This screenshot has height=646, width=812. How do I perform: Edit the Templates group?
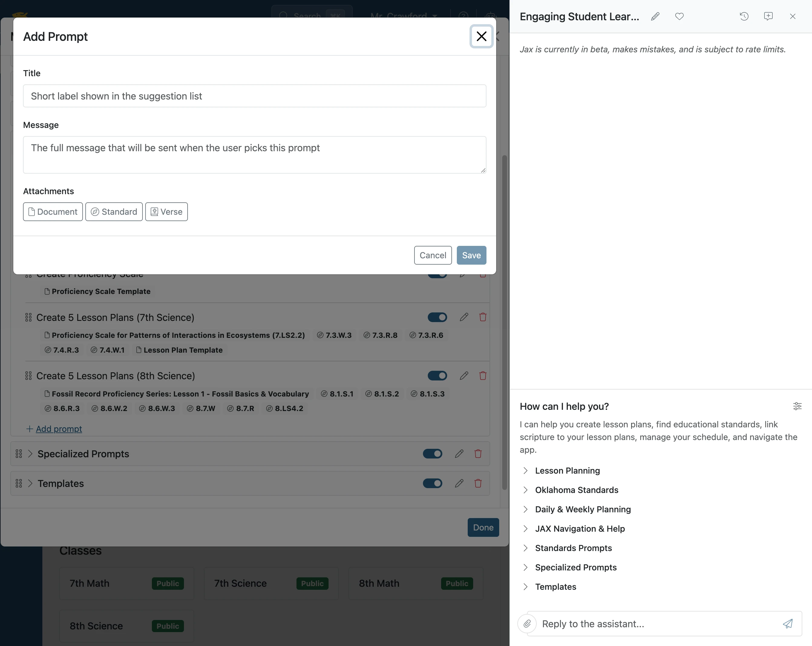(x=459, y=483)
